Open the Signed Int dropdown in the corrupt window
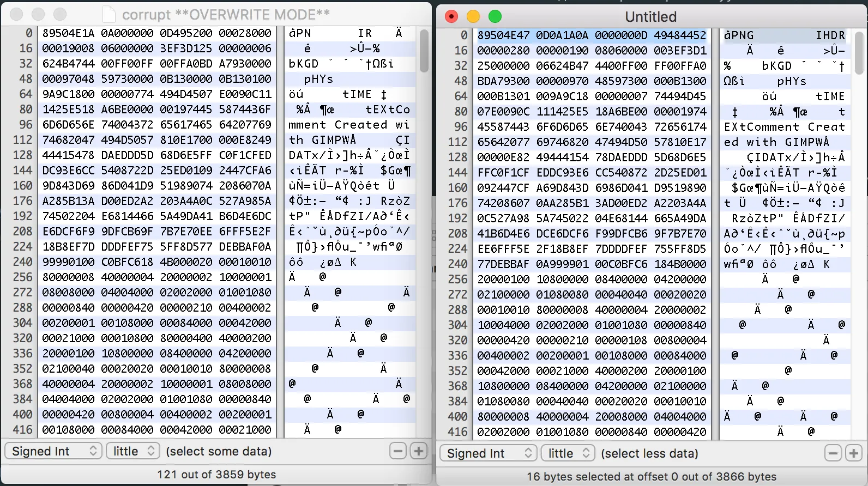868x486 pixels. point(54,451)
